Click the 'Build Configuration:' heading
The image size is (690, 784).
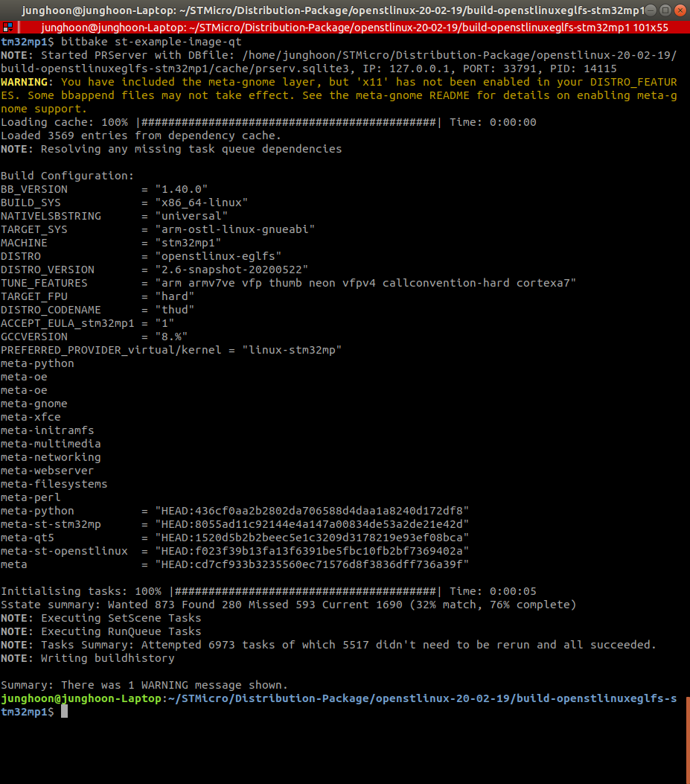pos(68,176)
